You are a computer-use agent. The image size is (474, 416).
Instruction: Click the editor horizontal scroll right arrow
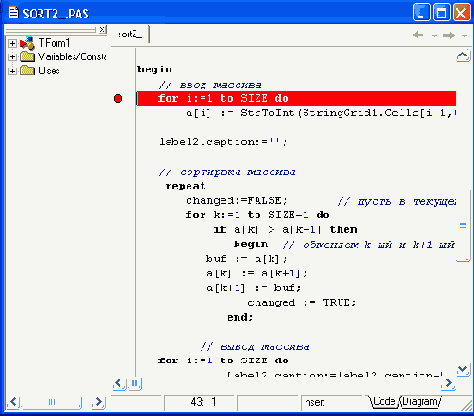[449, 384]
